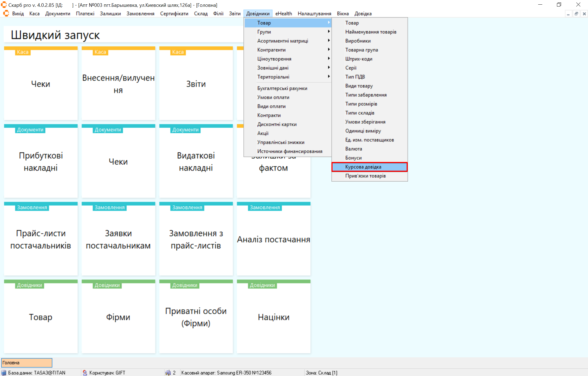Close the inner Головна child window
Viewport: 588px width, 376px height.
coord(584,14)
